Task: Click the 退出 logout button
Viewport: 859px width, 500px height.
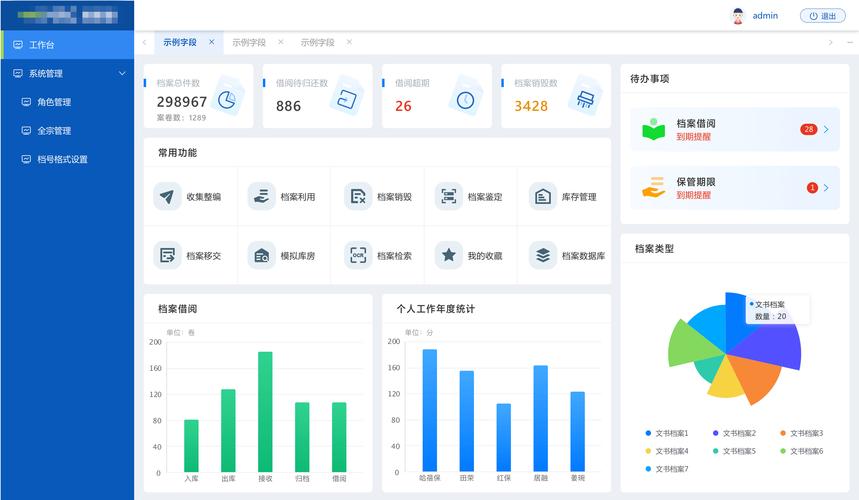Action: coord(822,16)
